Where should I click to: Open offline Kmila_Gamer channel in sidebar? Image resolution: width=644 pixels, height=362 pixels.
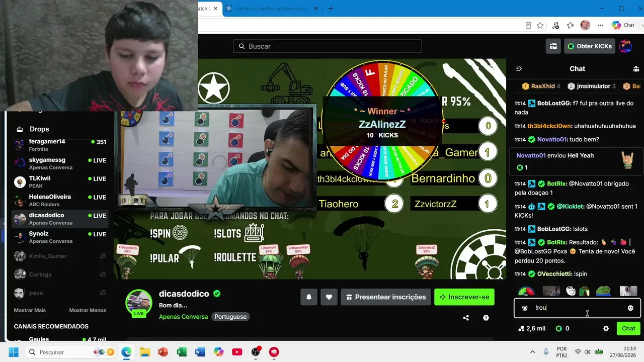coord(60,256)
